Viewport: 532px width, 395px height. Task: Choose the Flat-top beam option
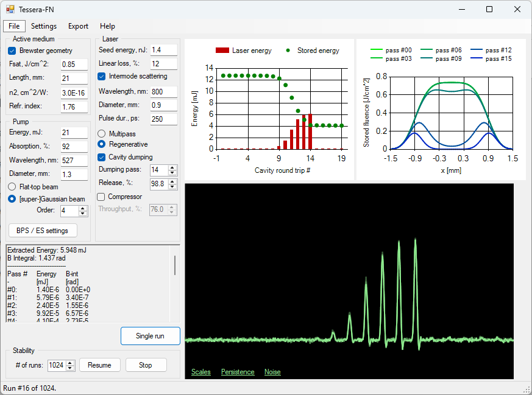point(12,187)
